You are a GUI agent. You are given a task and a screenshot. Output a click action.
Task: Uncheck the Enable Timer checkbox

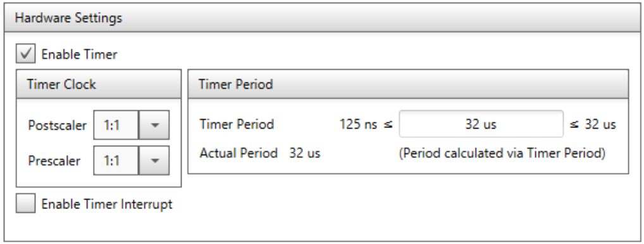pos(25,54)
